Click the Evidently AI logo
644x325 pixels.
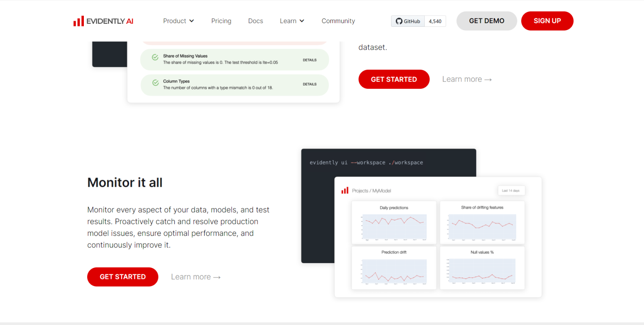click(x=103, y=21)
